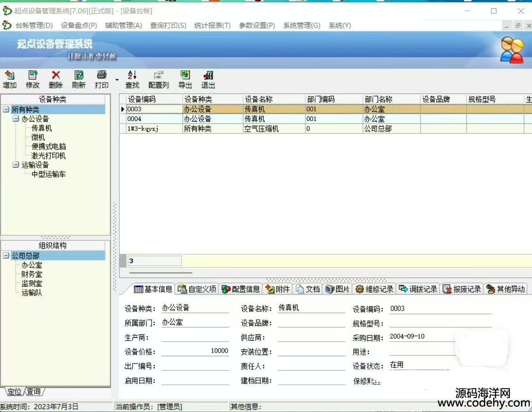This screenshot has height=412, width=532.
Task: Click the empty 生产商 input field
Action: [x=195, y=337]
